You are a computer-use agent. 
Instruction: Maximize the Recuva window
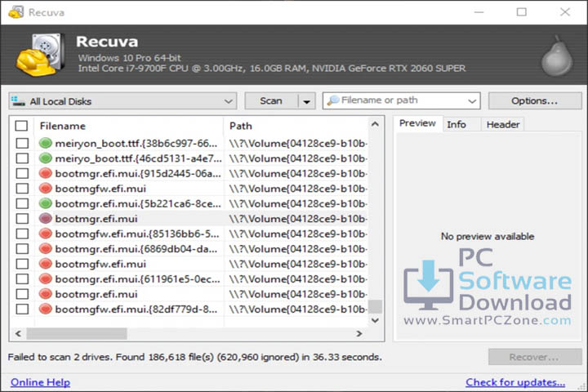click(522, 12)
